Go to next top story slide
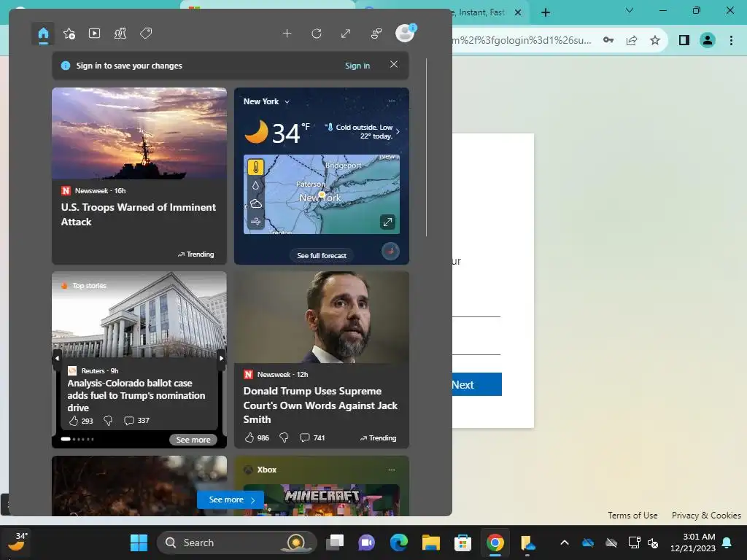The width and height of the screenshot is (747, 560). click(221, 358)
